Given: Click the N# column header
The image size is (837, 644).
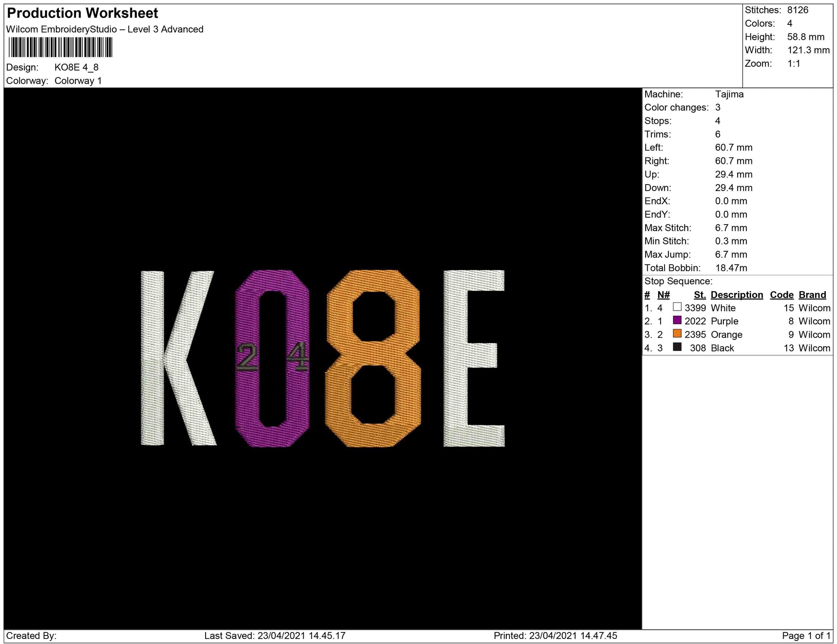Looking at the screenshot, I should pos(663,295).
